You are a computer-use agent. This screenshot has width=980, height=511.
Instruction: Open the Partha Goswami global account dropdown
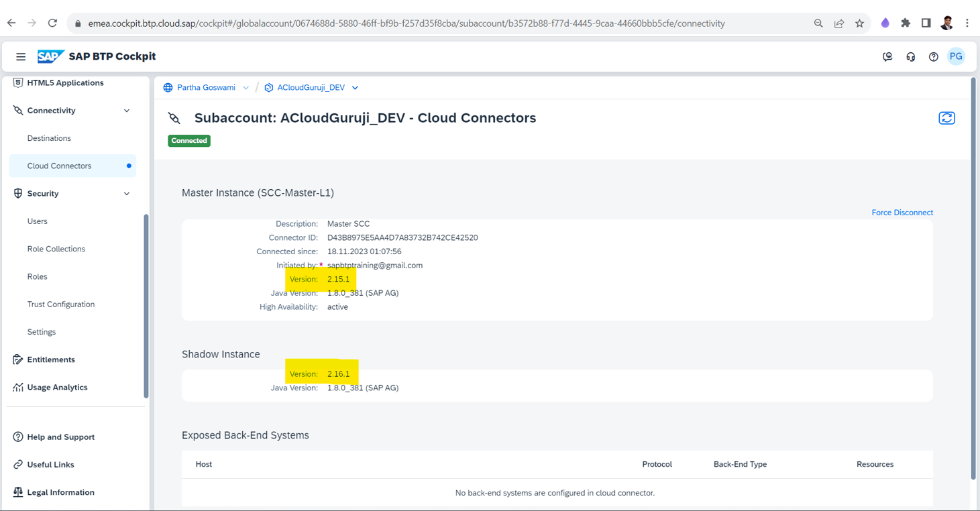(x=246, y=88)
